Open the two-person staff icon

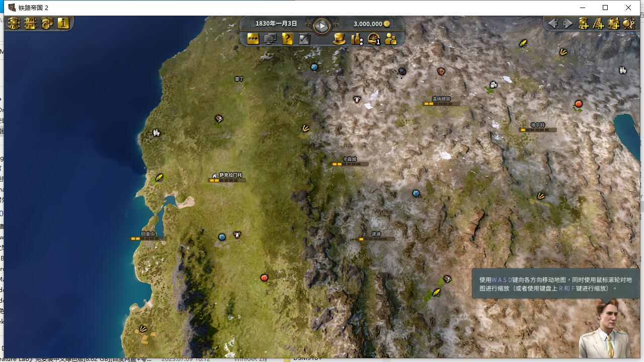(391, 39)
